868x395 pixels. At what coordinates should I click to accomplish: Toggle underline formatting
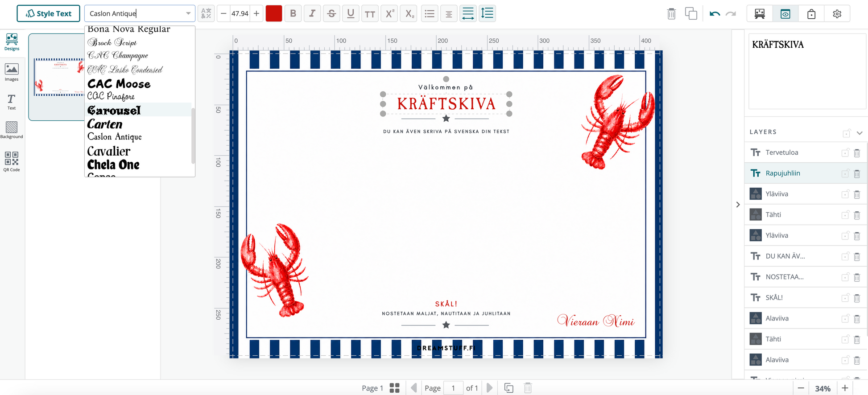point(351,13)
